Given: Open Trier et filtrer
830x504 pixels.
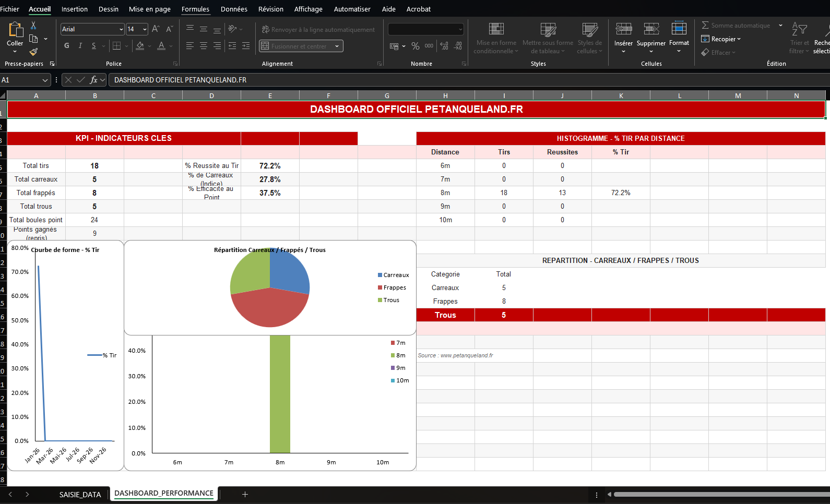Looking at the screenshot, I should point(799,38).
